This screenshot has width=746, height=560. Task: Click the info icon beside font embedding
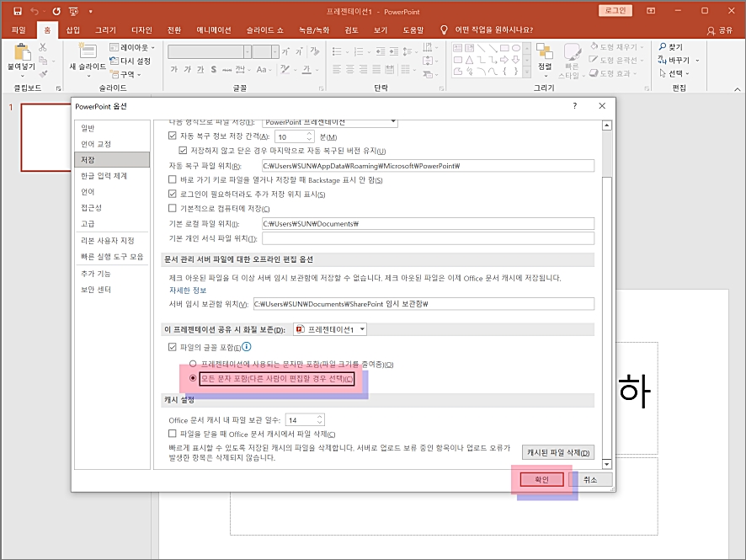[x=247, y=347]
